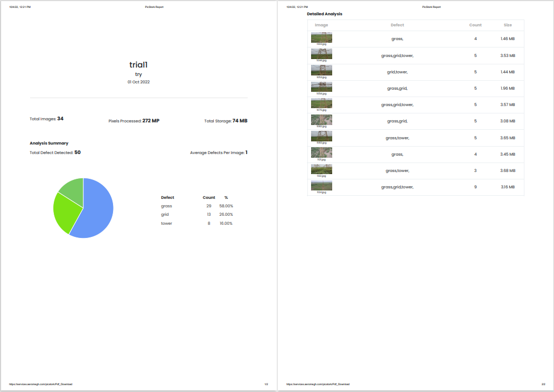
Task: Click the legend 'Count' header beside the chart
Action: point(209,198)
